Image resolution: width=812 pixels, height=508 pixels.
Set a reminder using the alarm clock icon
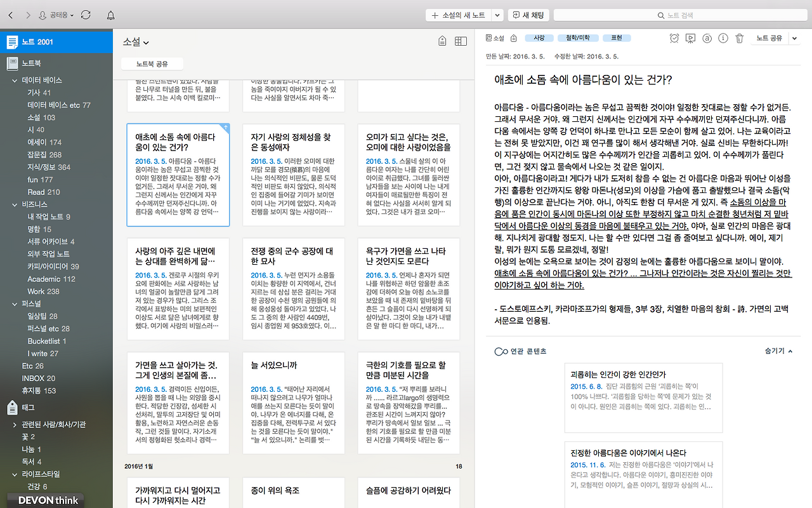coord(674,39)
